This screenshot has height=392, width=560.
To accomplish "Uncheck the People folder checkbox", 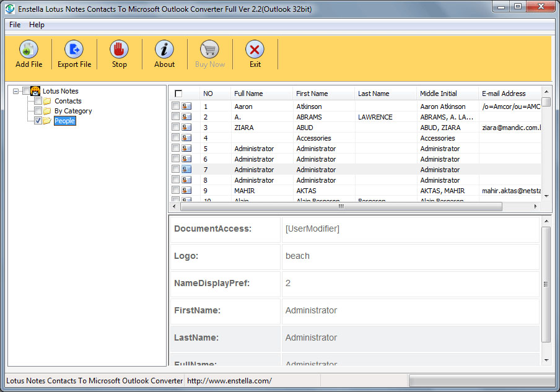I will [x=38, y=121].
